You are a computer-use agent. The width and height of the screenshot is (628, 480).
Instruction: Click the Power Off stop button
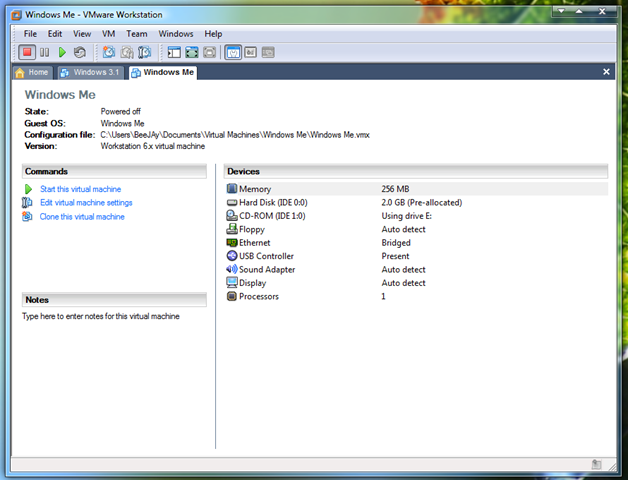coord(27,52)
